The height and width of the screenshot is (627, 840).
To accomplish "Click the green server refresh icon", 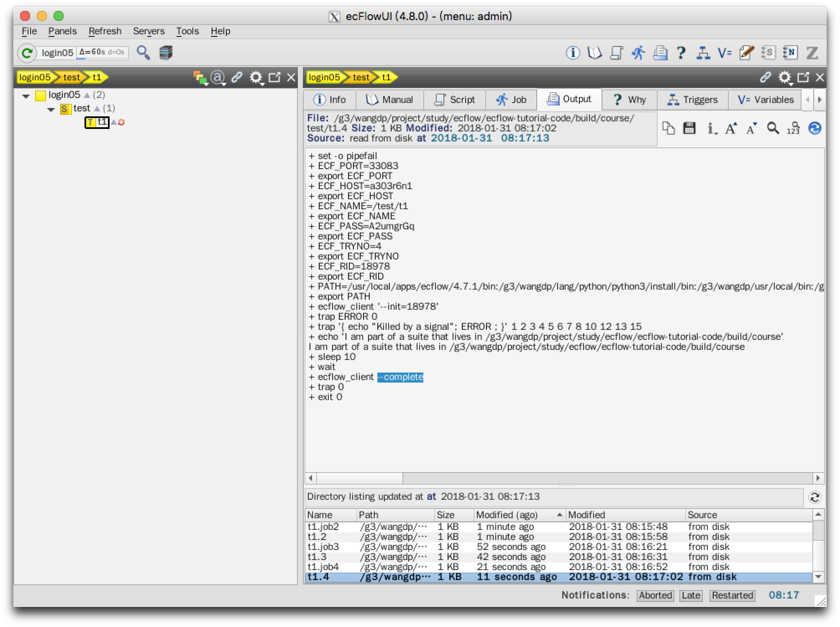I will coord(27,53).
